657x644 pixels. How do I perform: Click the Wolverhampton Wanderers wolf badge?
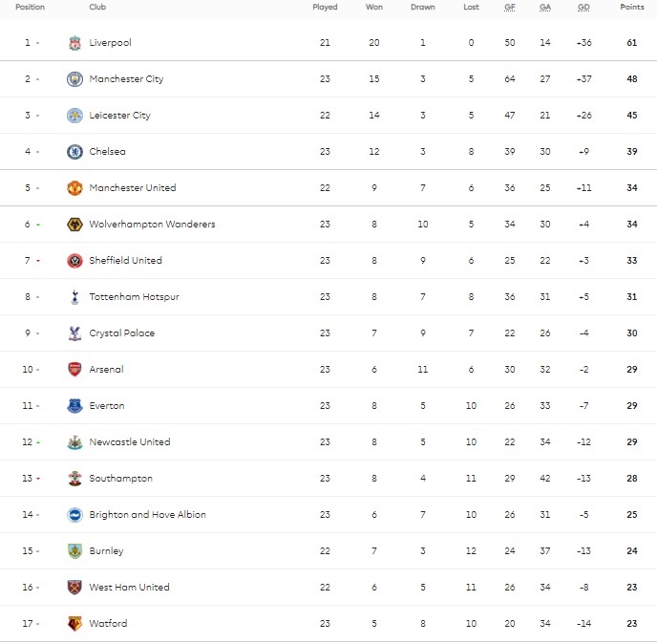coord(74,225)
